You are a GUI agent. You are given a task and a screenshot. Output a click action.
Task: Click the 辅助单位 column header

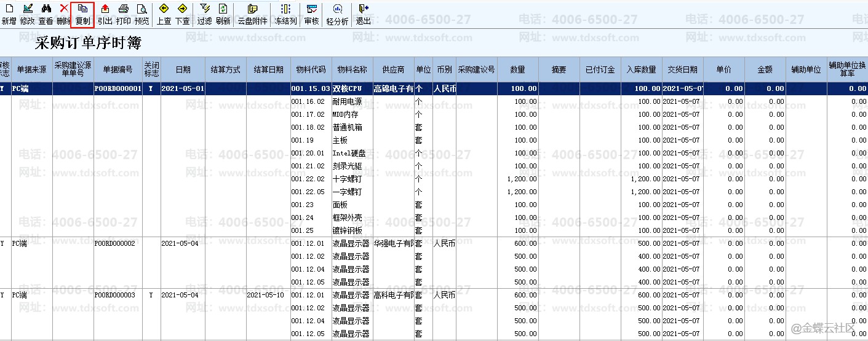pos(806,69)
